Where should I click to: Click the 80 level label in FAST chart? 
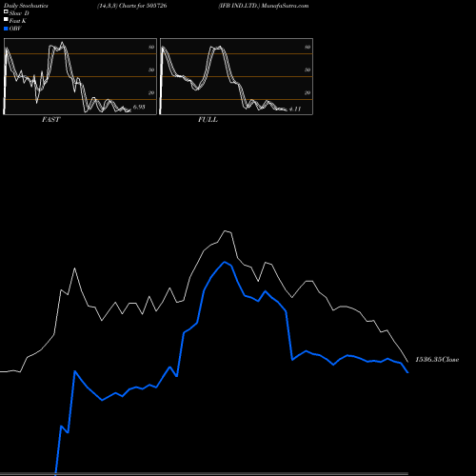[x=151, y=47]
